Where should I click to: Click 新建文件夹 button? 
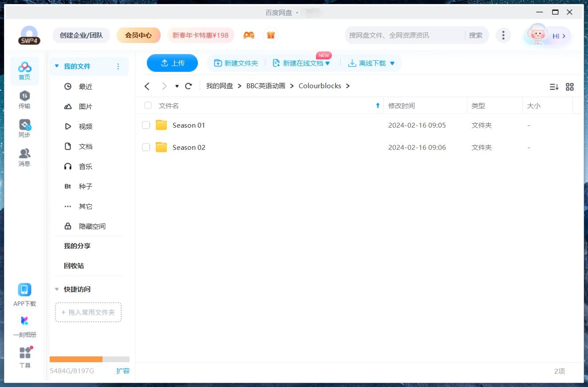point(236,63)
